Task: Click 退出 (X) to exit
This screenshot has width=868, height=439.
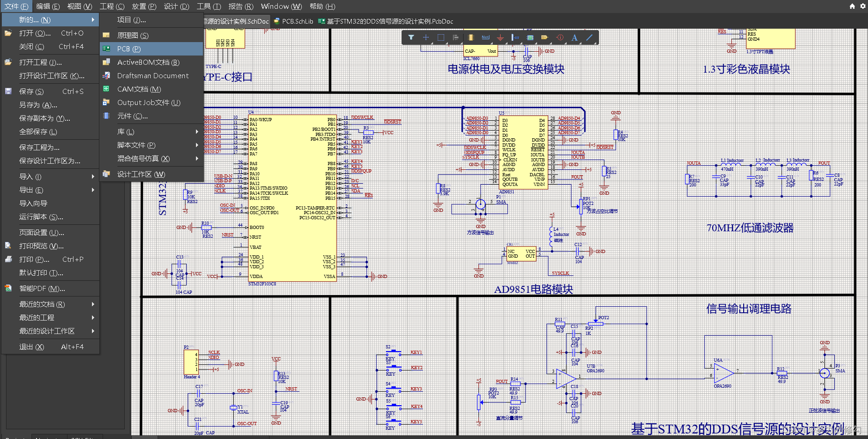Action: click(x=50, y=346)
